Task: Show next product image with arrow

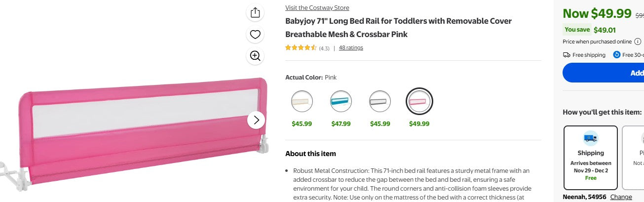Action: [256, 120]
